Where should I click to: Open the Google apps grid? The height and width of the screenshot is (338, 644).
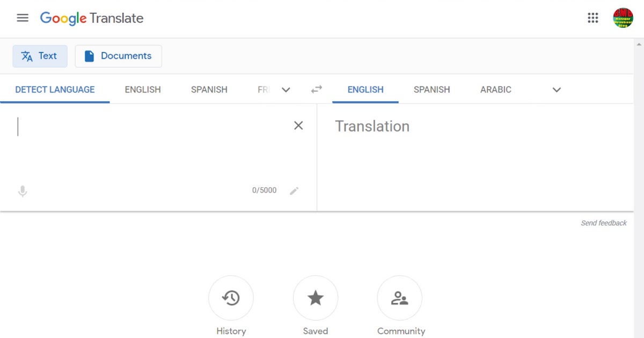tap(592, 18)
